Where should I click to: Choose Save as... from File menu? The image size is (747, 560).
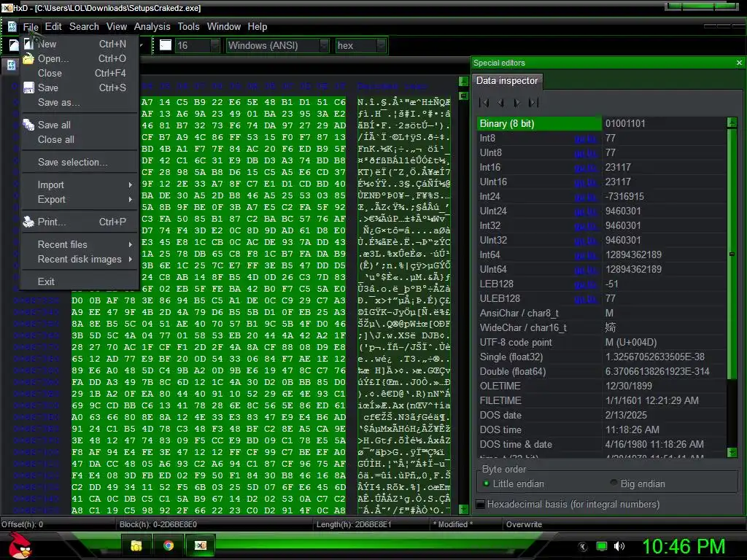tap(80, 102)
